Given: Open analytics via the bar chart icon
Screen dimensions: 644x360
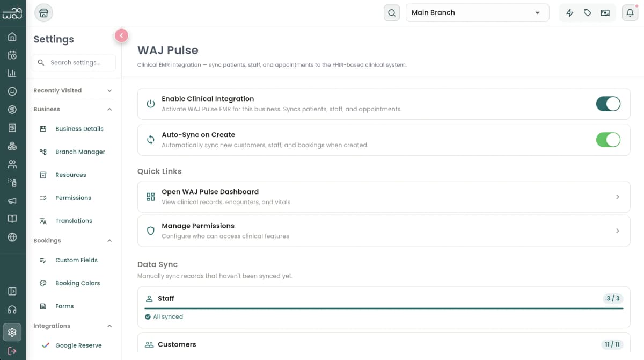Looking at the screenshot, I should click(12, 73).
